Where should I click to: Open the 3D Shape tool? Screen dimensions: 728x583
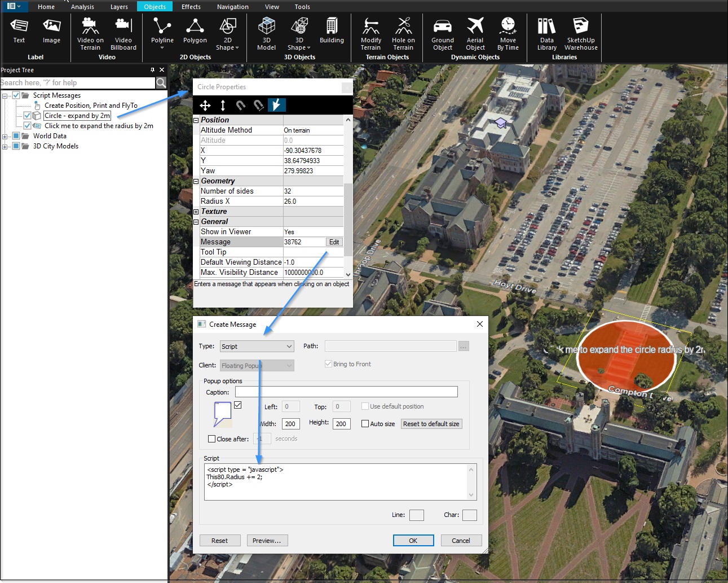[299, 34]
